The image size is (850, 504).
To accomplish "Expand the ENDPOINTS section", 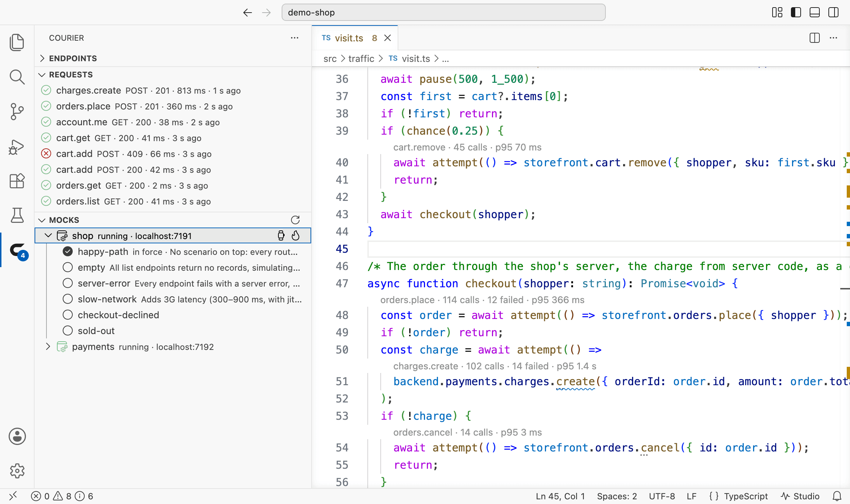I will (x=173, y=58).
